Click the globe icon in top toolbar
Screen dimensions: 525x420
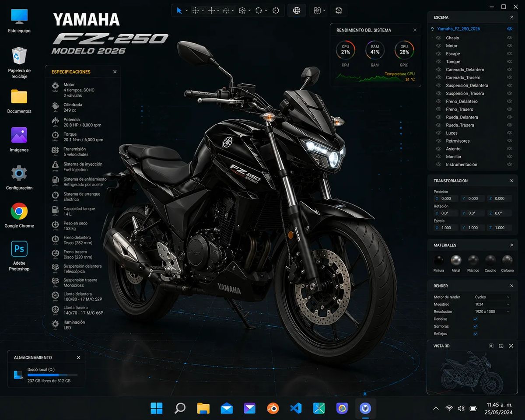coord(297,10)
